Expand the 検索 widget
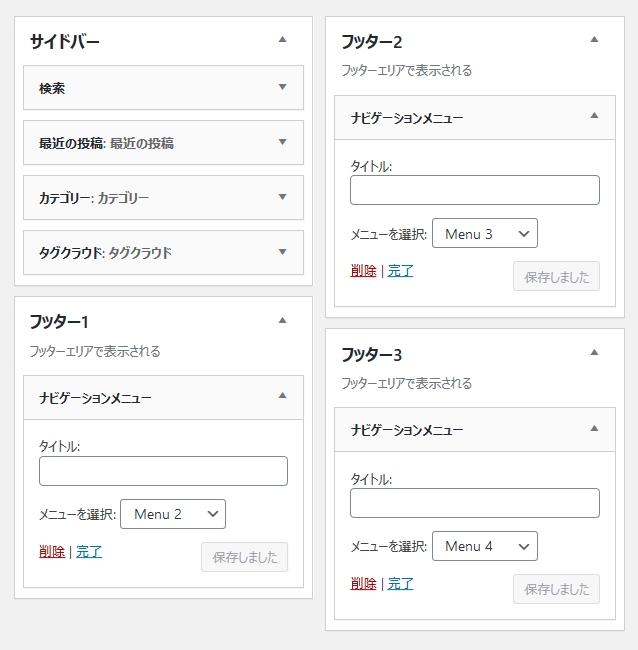638x650 pixels. 282,87
